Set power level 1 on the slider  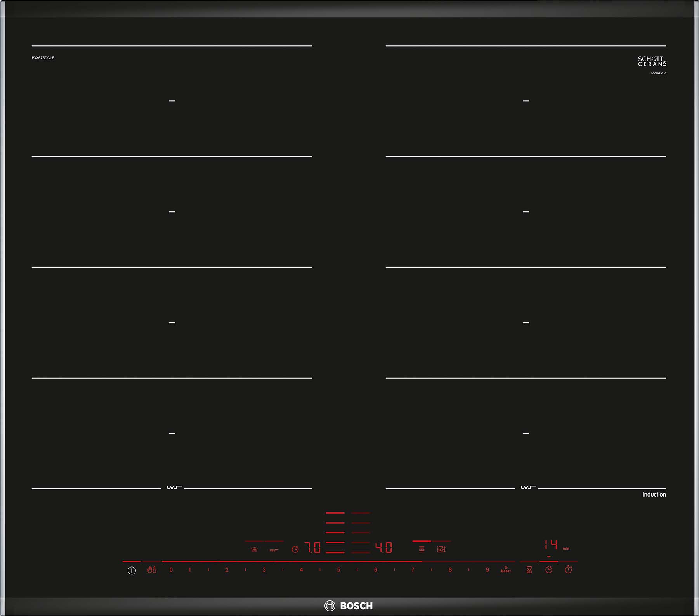(x=190, y=570)
